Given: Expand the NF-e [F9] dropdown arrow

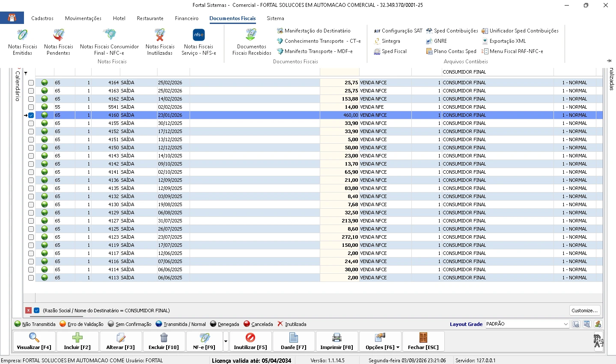Looking at the screenshot, I should [x=226, y=341].
